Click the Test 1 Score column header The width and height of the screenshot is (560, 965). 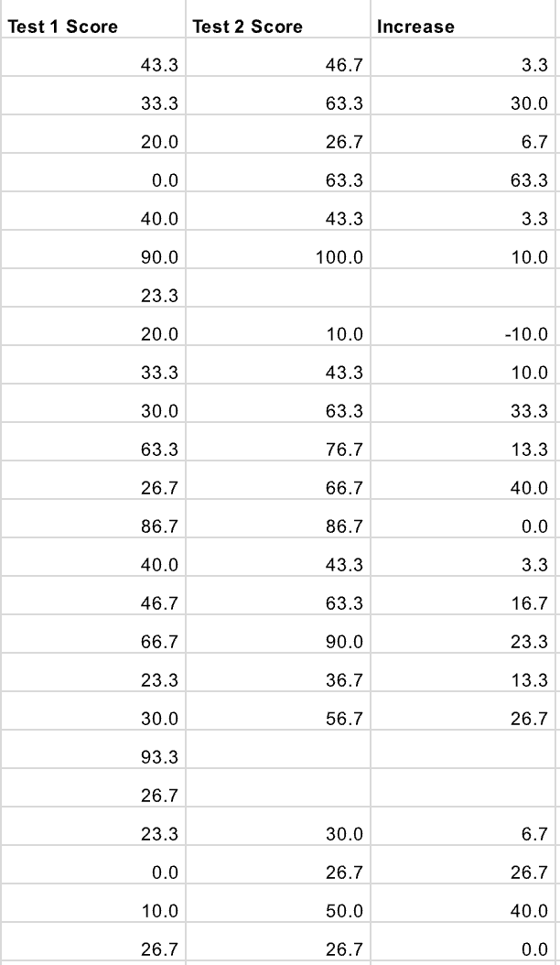point(62,27)
